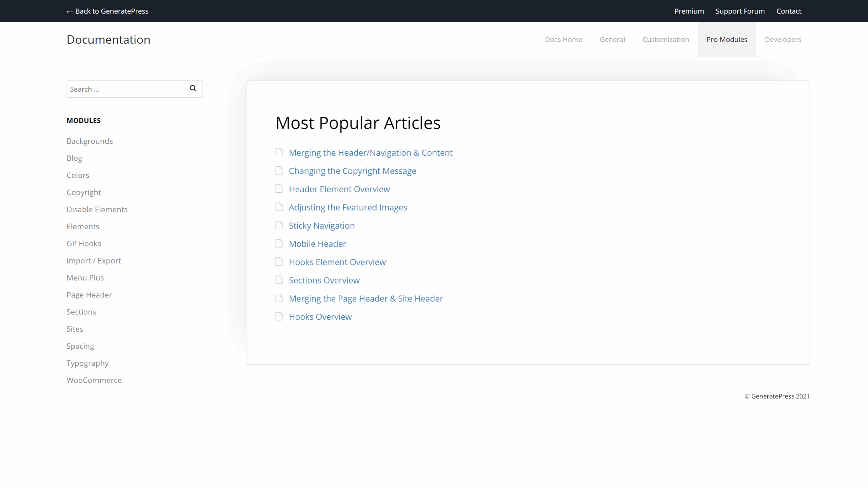Open Header Element Overview article
The height and width of the screenshot is (488, 868).
click(339, 189)
